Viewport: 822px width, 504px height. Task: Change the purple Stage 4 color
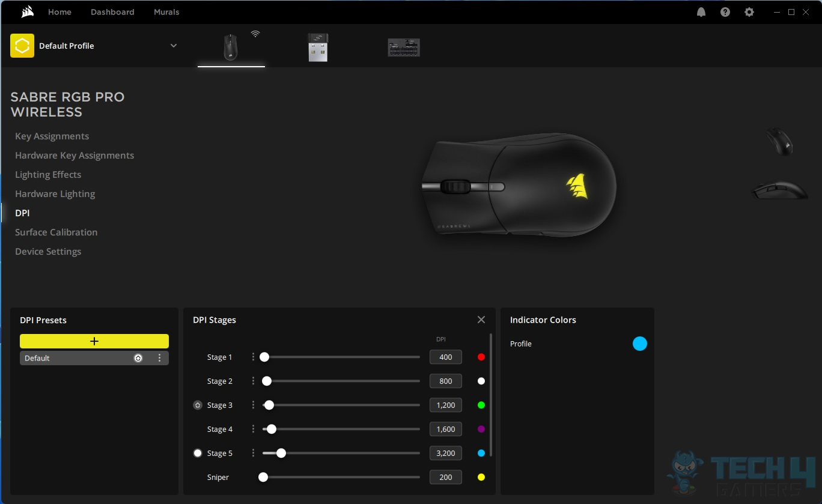[x=481, y=429]
